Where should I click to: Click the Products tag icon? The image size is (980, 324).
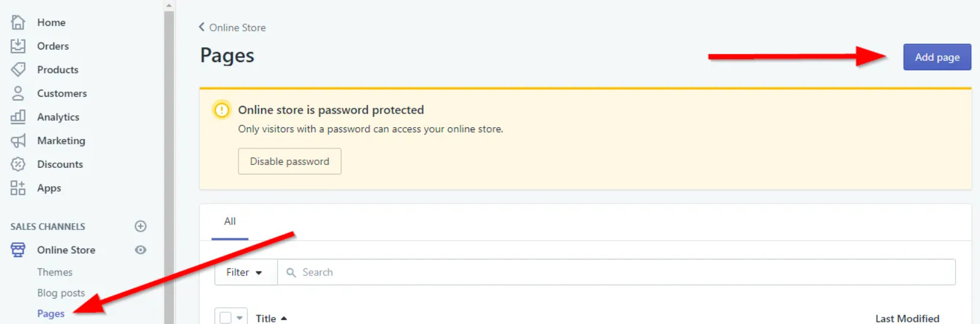click(x=18, y=70)
